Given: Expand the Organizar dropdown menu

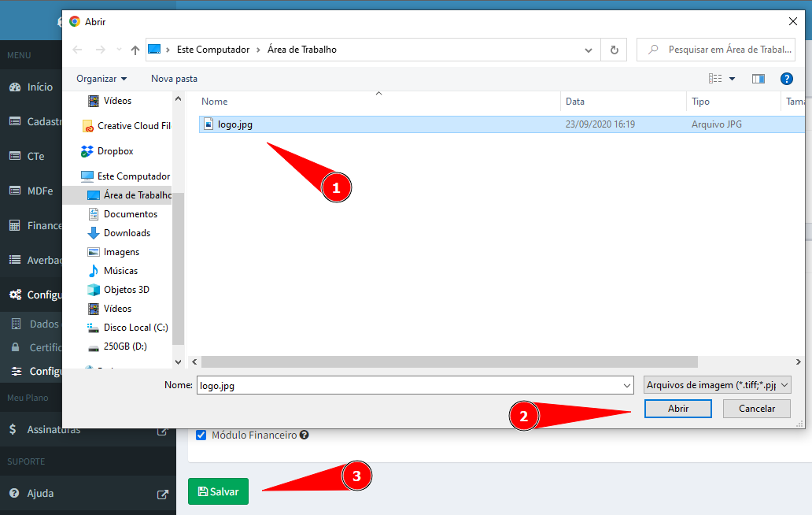Looking at the screenshot, I should (101, 79).
